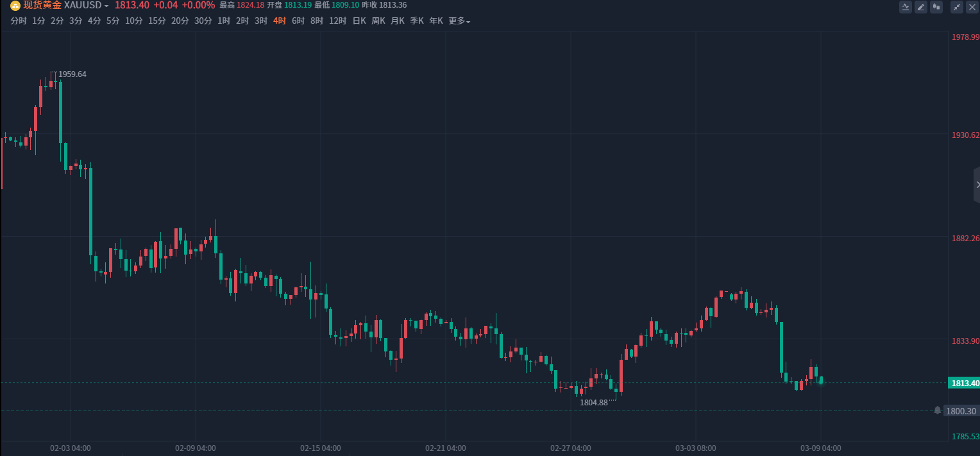The image size is (980, 456).
Task: Select the 2时 timeframe
Action: pos(242,21)
